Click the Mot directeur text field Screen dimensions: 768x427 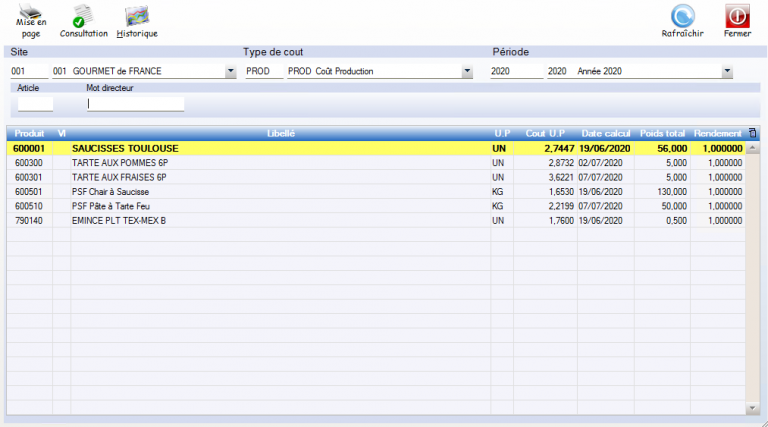[135, 103]
